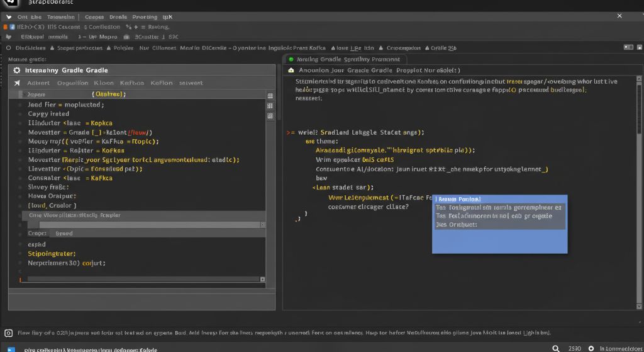The width and height of the screenshot is (644, 352).
Task: Click the Confileston toolbar item
Action: (104, 27)
